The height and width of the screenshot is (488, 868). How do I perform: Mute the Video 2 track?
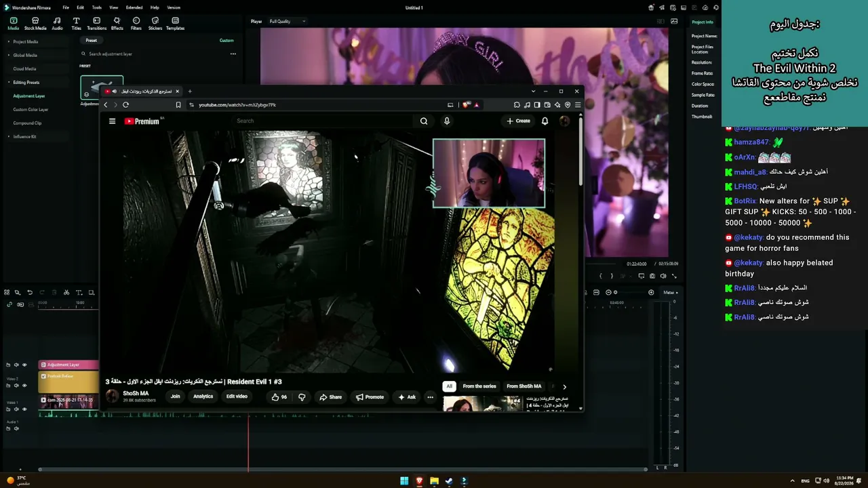click(x=16, y=386)
